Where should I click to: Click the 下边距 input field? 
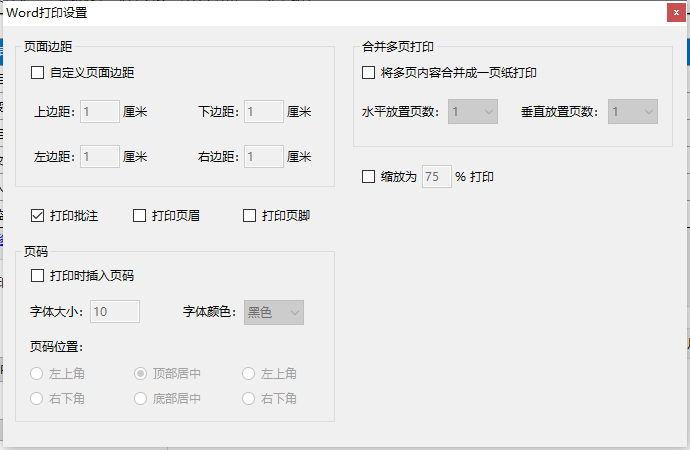[x=264, y=112]
